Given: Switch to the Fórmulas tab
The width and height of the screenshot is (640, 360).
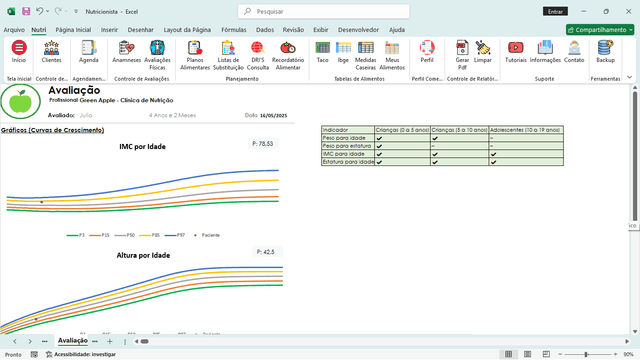Looking at the screenshot, I should pyautogui.click(x=234, y=30).
